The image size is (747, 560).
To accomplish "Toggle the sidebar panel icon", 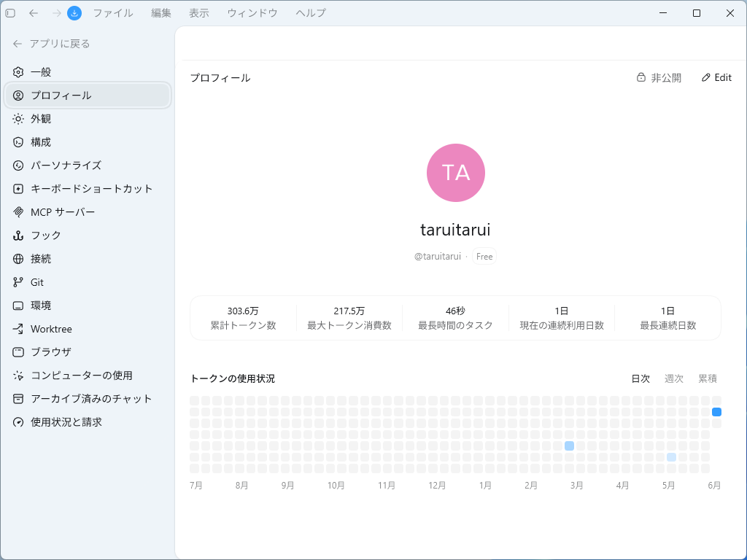I will 10,13.
